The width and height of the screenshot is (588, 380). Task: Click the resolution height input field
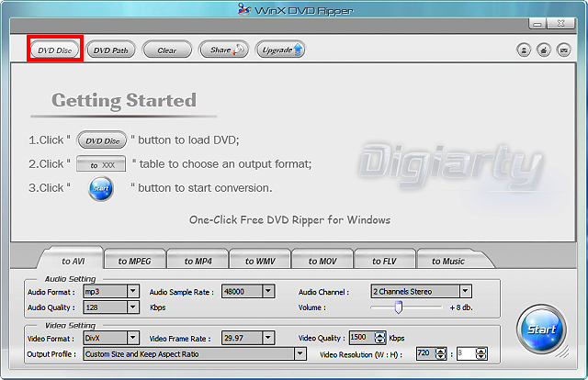tap(466, 353)
